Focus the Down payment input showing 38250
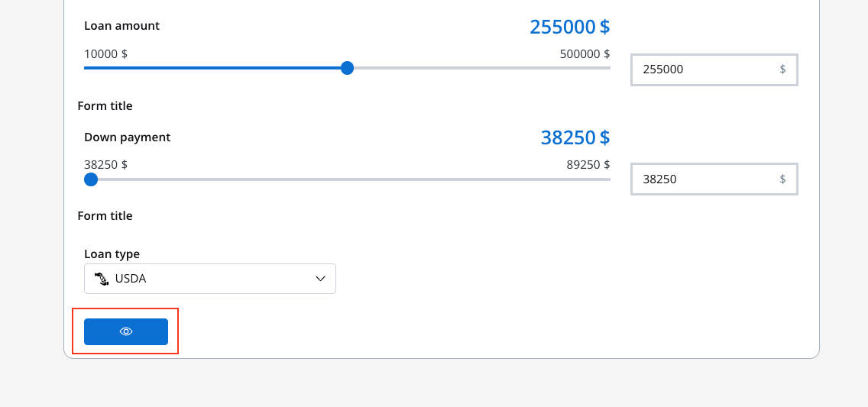The width and height of the screenshot is (868, 407). click(x=714, y=179)
